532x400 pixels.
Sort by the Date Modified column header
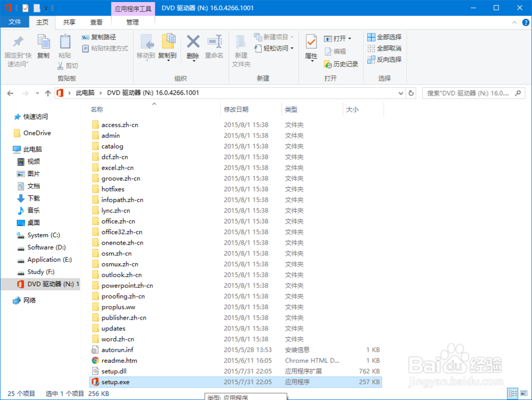pos(236,110)
